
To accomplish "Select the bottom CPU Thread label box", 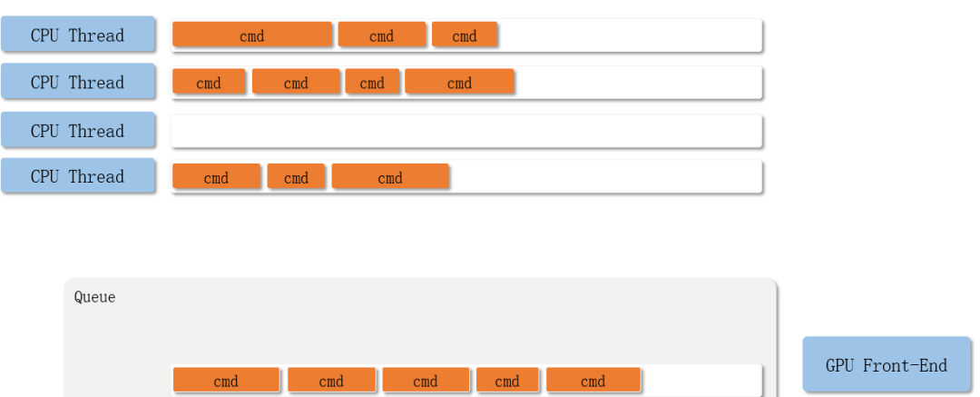I will [x=77, y=176].
